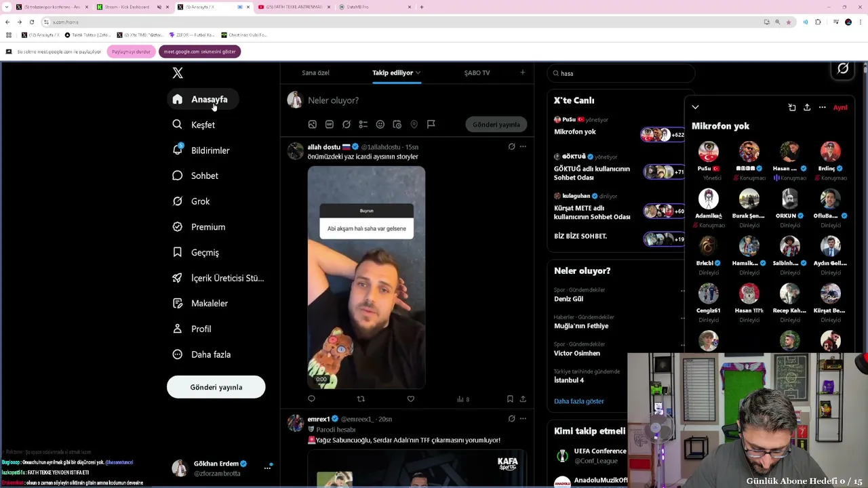This screenshot has height=488, width=868.
Task: Expand the Daha fazla menu
Action: (x=201, y=354)
